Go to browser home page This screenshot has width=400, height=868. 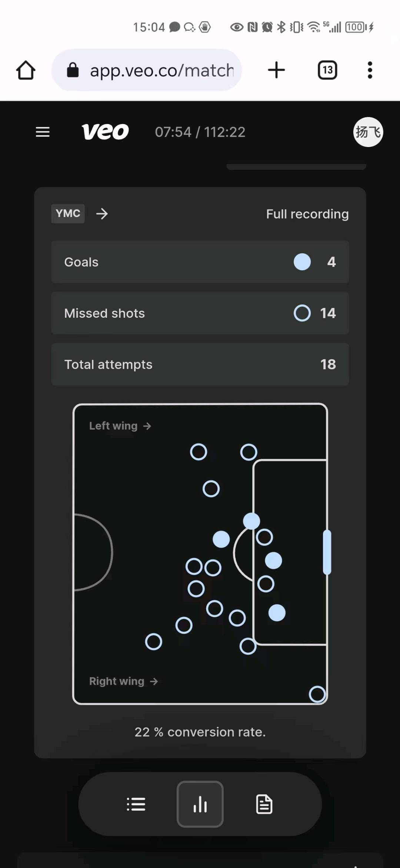click(x=26, y=70)
